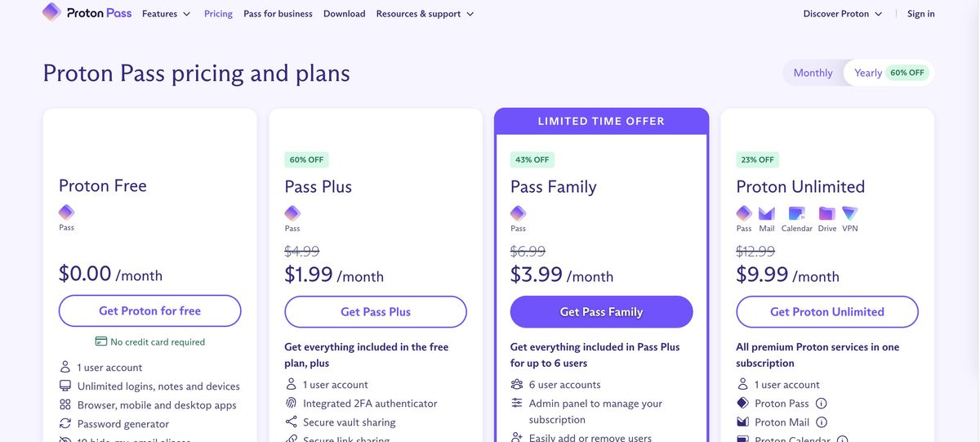Click the Get Pass Family button
This screenshot has height=442, width=980.
(601, 312)
